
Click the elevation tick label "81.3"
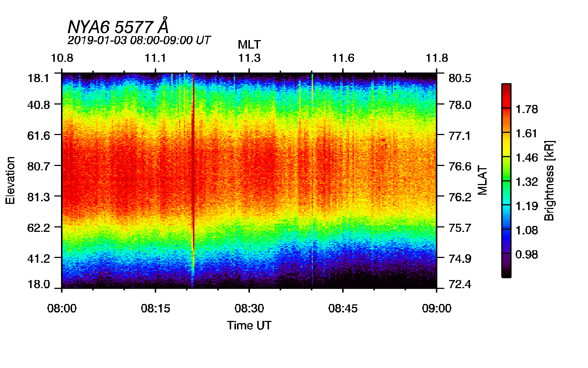coord(39,197)
